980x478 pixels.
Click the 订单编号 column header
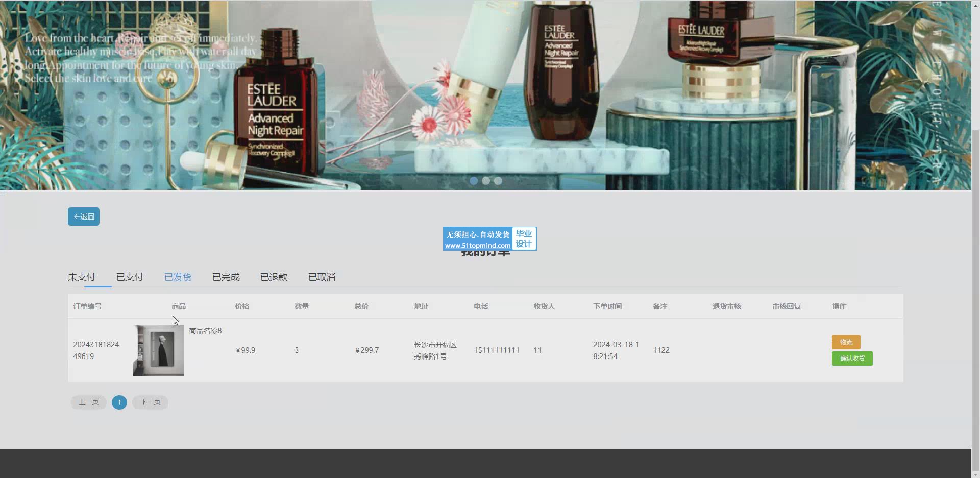pyautogui.click(x=87, y=306)
